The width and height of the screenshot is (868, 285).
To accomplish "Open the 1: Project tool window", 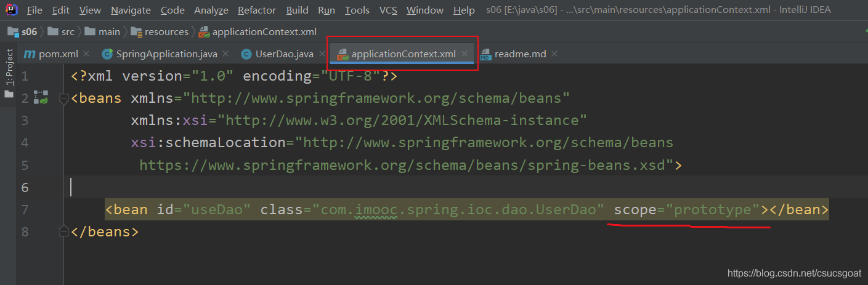I will (9, 67).
